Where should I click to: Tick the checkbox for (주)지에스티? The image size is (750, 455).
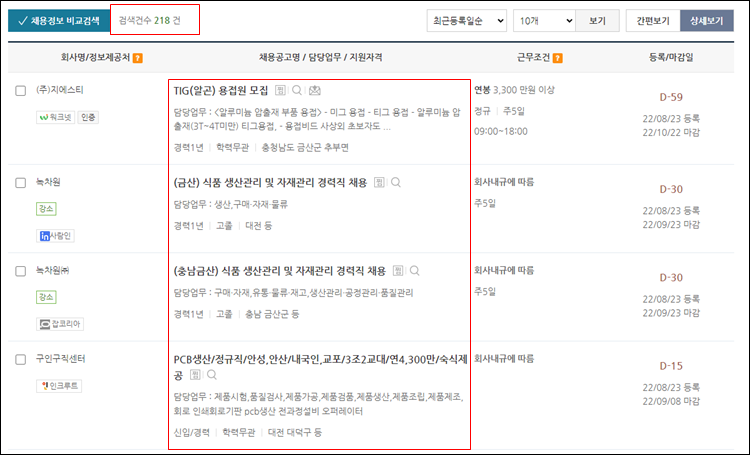coord(21,90)
